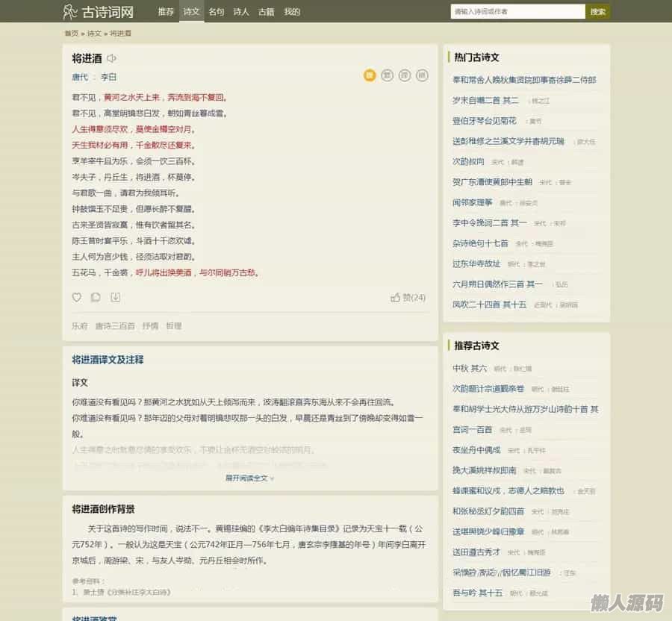The height and width of the screenshot is (621, 672).
Task: Open 登伯牙琴台见菊花 in the hot poems list
Action: (x=485, y=120)
